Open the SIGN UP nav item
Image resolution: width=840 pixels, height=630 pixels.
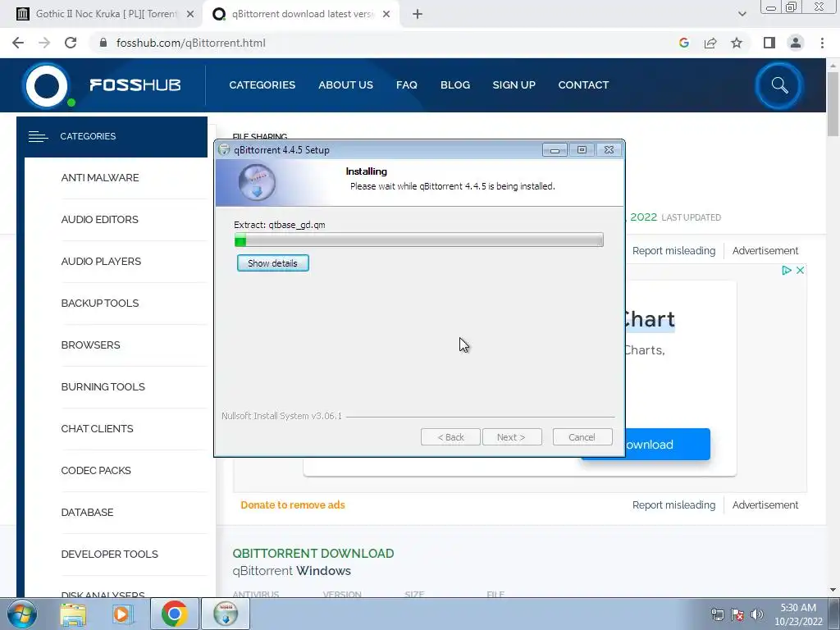514,84
